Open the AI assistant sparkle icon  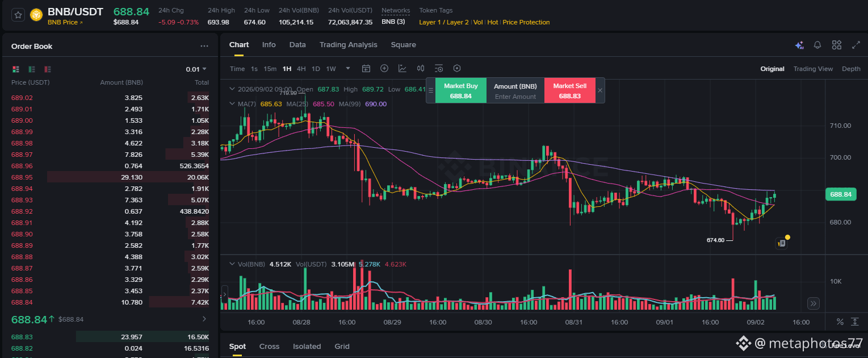point(799,45)
